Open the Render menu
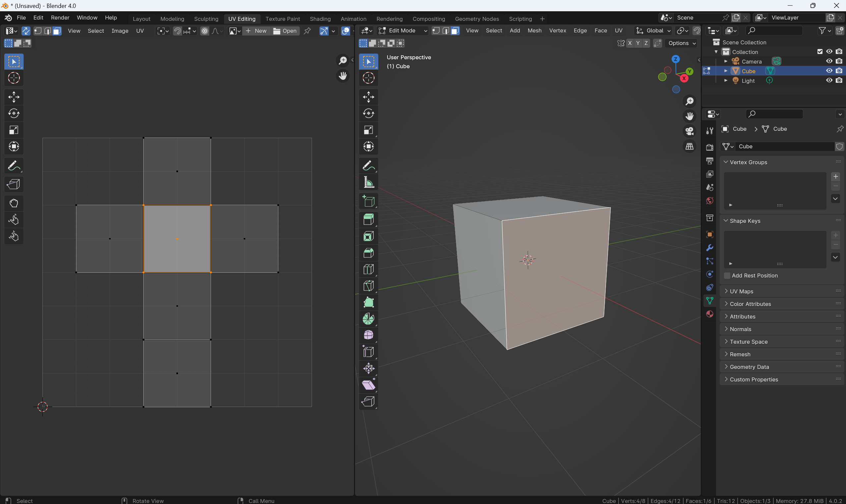 (x=60, y=18)
